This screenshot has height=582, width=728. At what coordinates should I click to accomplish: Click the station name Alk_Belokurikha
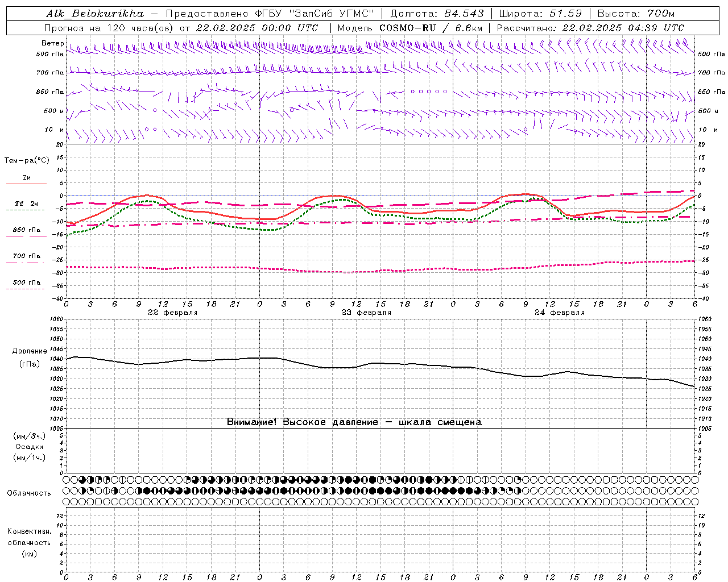click(95, 14)
